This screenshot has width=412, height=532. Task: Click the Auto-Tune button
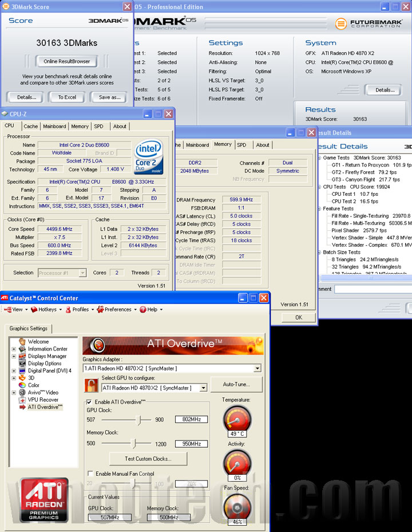pos(236,384)
